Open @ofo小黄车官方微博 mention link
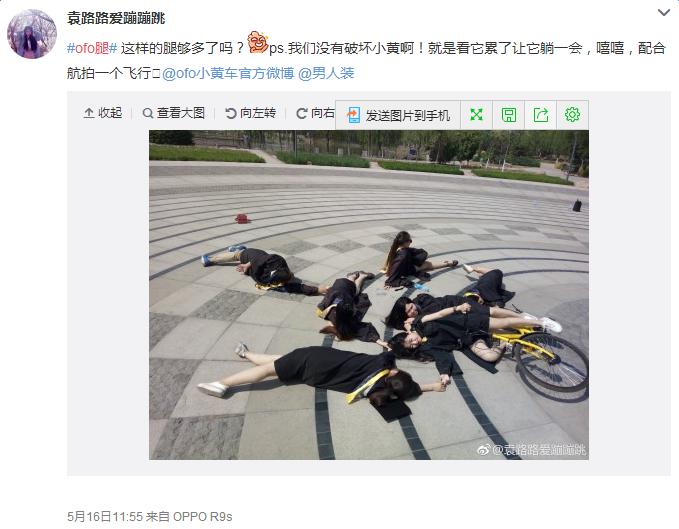679x529 pixels. click(x=228, y=73)
